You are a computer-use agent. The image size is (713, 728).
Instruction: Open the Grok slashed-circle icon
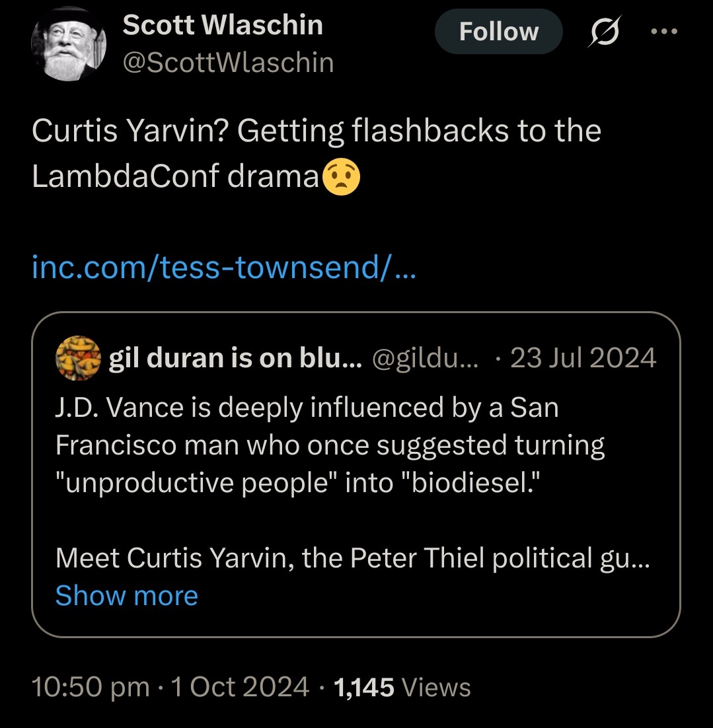tap(605, 31)
